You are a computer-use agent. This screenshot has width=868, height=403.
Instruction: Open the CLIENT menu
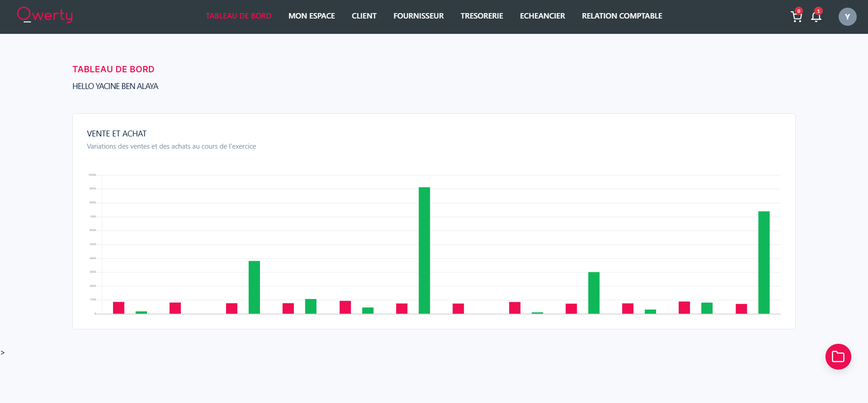(x=364, y=16)
